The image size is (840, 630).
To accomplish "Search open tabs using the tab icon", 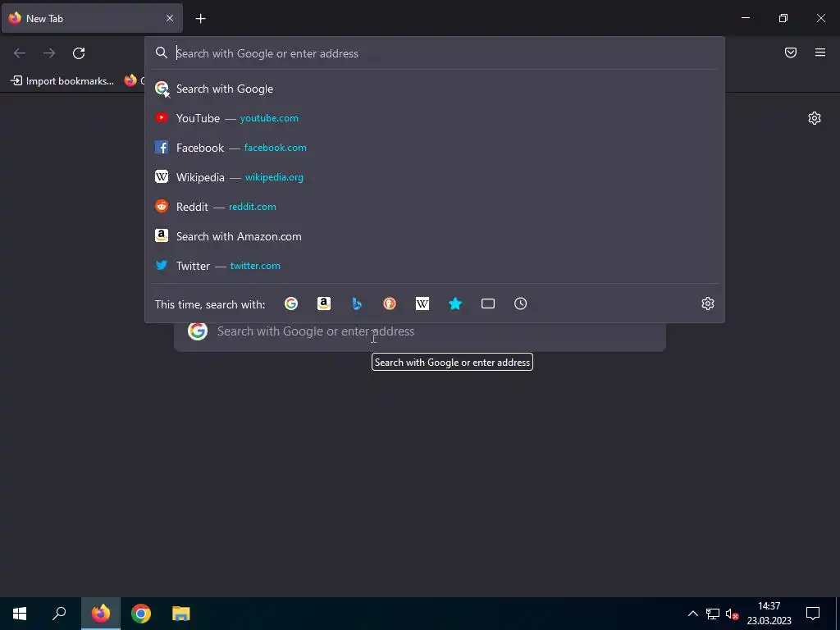I will tap(487, 304).
